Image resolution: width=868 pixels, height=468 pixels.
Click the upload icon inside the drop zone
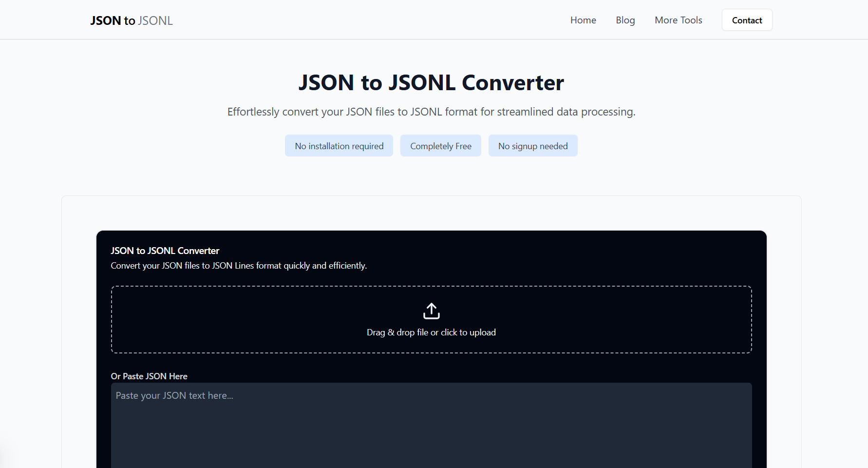coord(431,311)
